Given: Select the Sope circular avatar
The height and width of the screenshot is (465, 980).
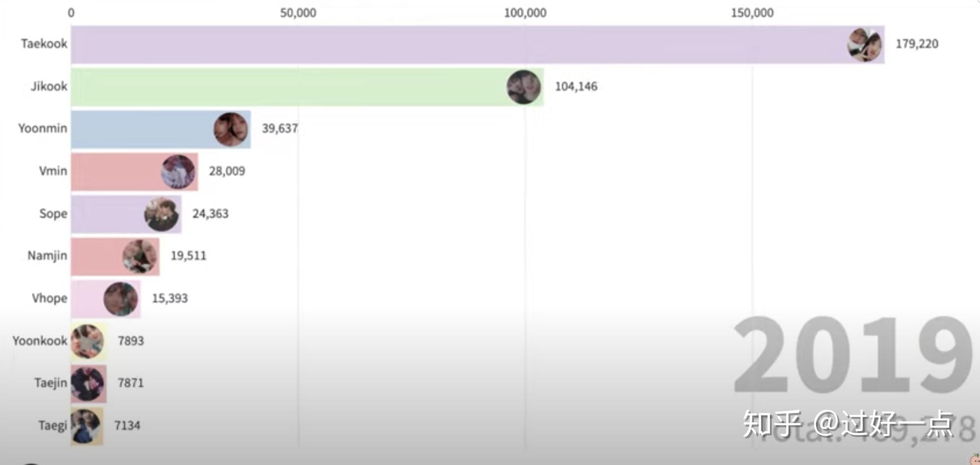Looking at the screenshot, I should coord(162,214).
